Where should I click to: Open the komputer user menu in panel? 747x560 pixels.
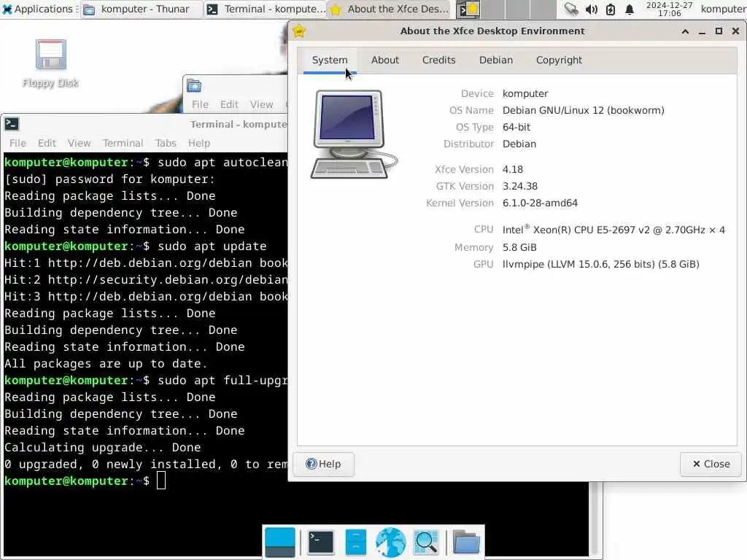click(x=723, y=9)
